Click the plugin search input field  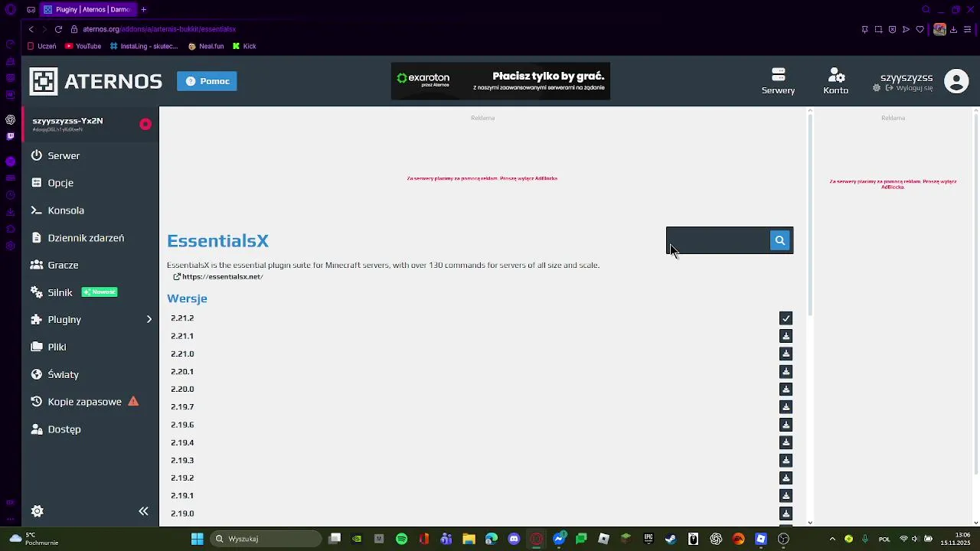718,240
